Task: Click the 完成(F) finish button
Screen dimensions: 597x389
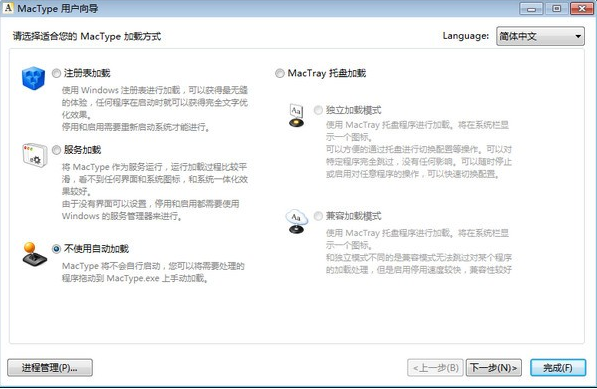Action: pos(558,368)
